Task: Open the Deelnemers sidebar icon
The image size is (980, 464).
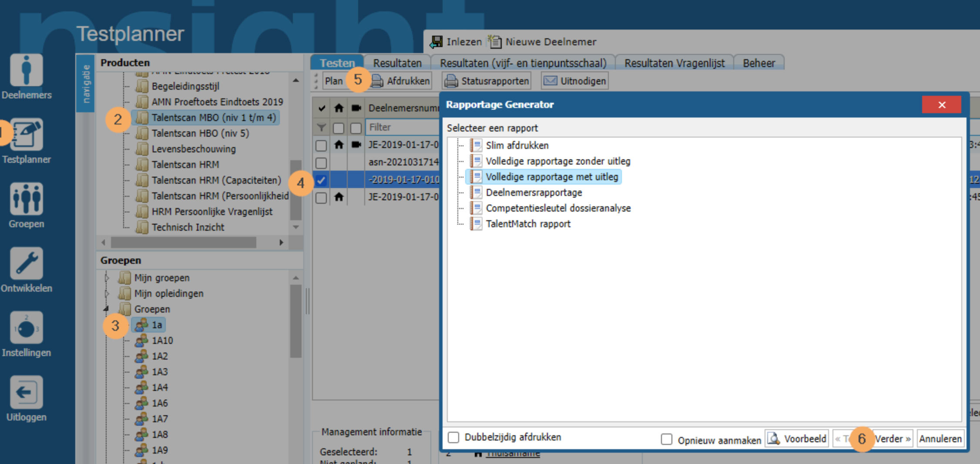Action: (x=26, y=71)
